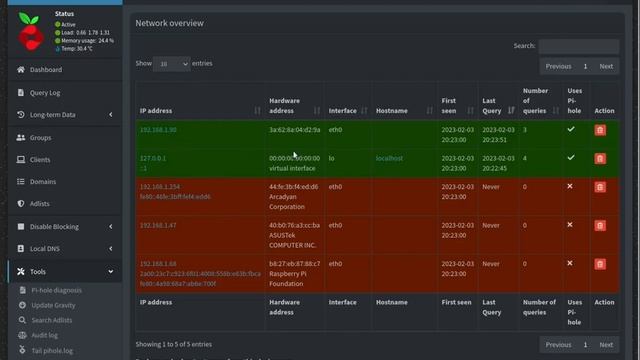
Task: Click the Pi-hole raspberry logo
Action: coord(31,32)
